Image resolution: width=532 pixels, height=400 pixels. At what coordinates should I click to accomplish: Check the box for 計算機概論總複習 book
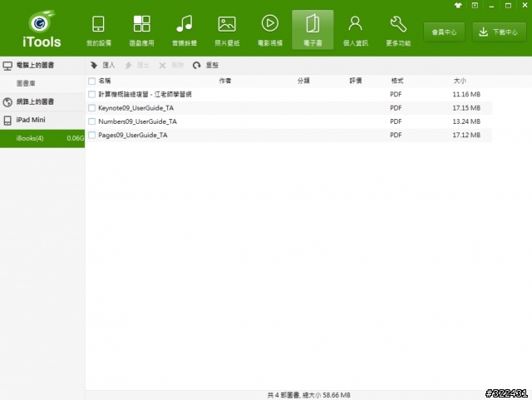pos(91,95)
